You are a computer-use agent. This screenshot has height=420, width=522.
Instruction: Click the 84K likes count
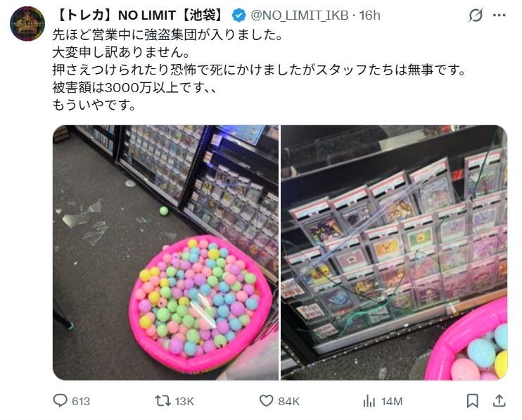(289, 402)
